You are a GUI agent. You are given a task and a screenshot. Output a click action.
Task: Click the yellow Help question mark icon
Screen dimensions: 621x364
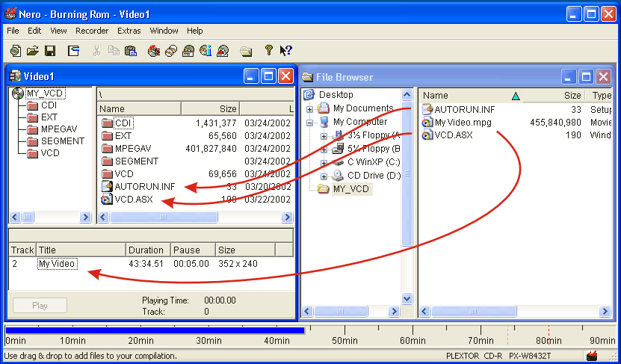[x=269, y=50]
